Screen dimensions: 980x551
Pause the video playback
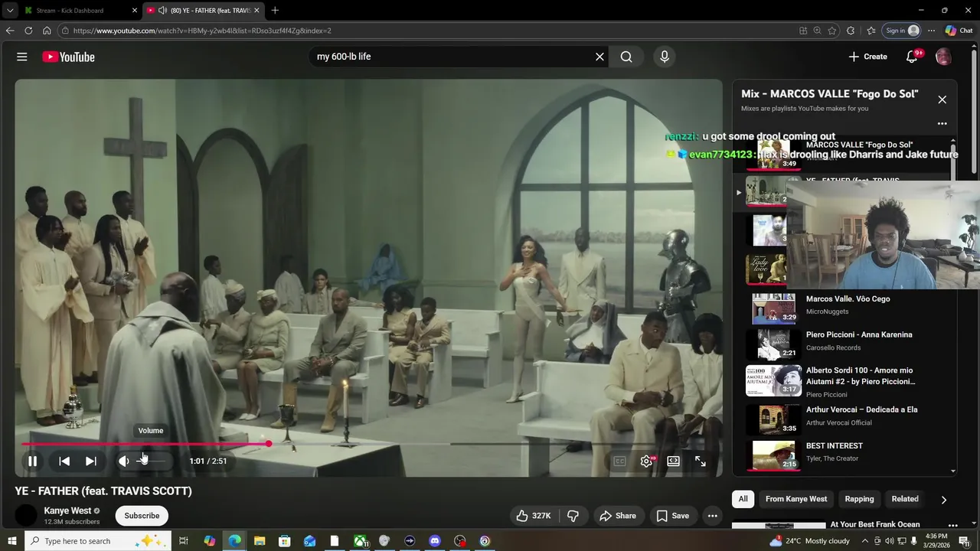point(32,461)
